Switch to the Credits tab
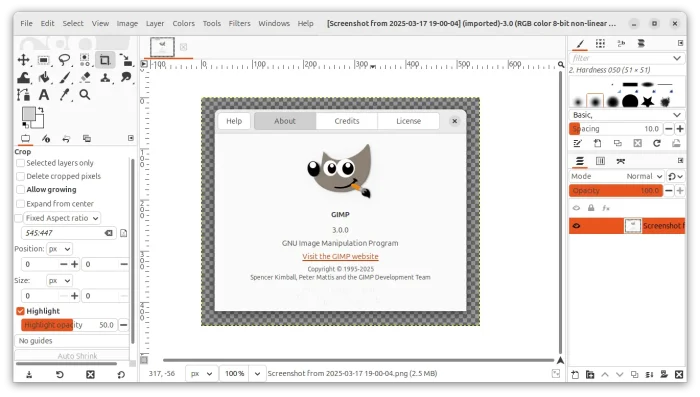The image size is (700, 397). pyautogui.click(x=347, y=121)
